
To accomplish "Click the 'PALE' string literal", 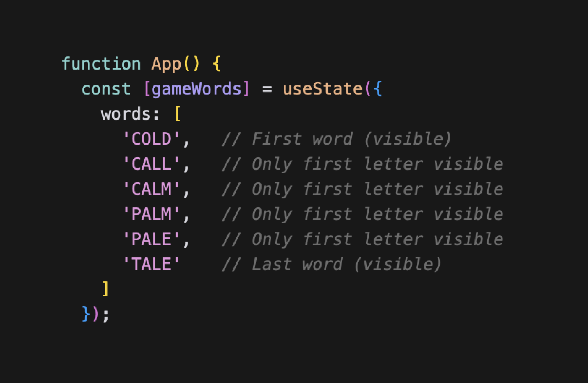I will coord(151,239).
